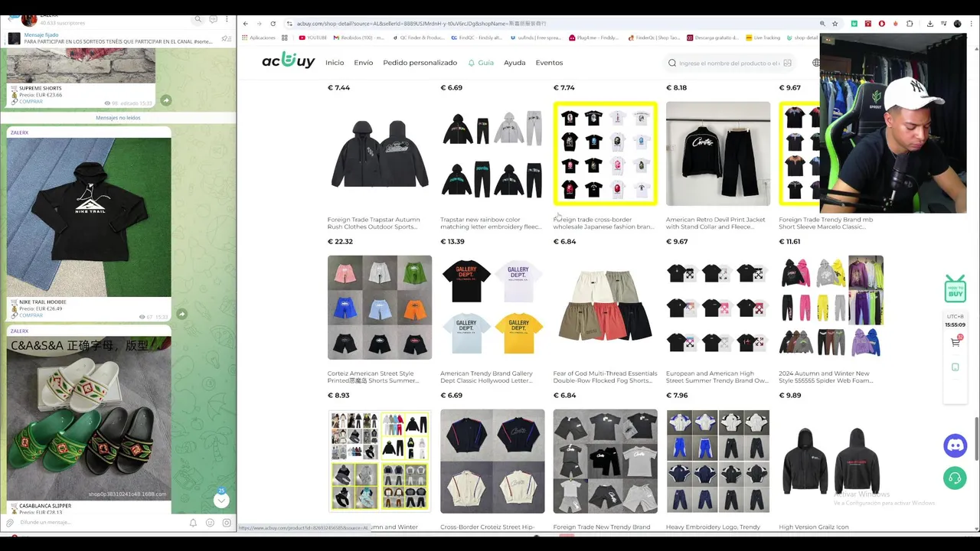This screenshot has height=551, width=980.
Task: Open the Eventos menu item
Action: (x=549, y=63)
